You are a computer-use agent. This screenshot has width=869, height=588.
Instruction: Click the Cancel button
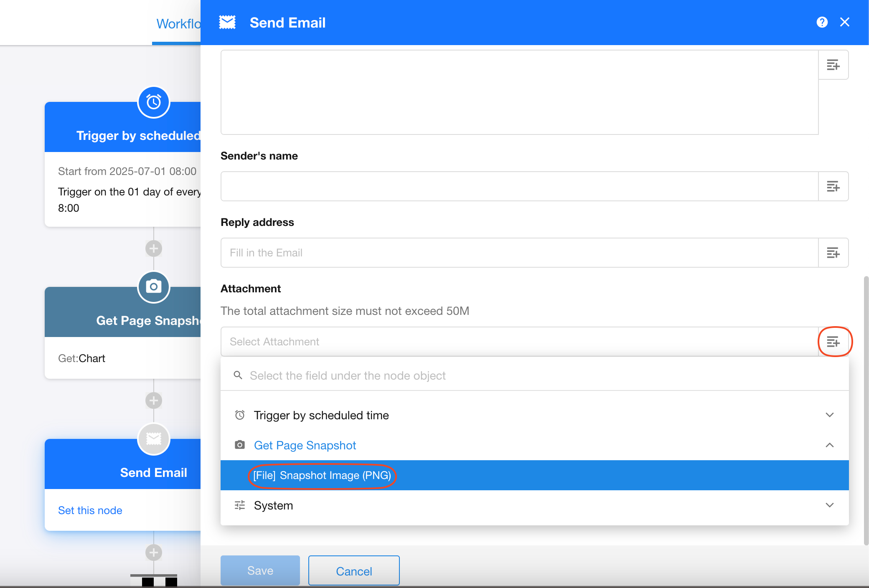[x=354, y=571]
